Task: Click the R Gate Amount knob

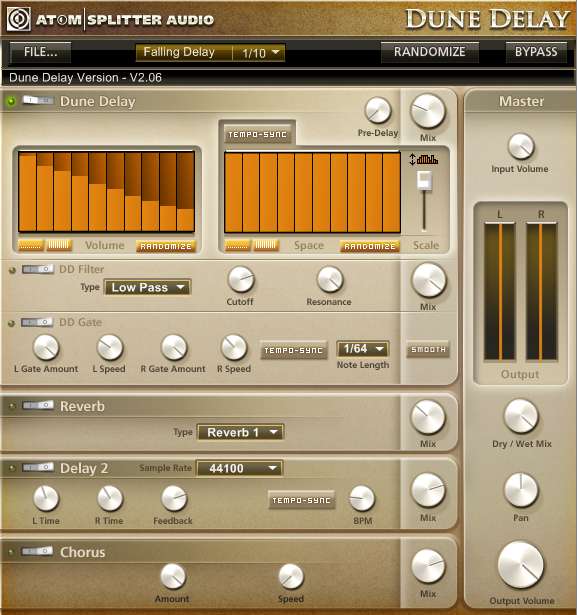Action: [174, 347]
